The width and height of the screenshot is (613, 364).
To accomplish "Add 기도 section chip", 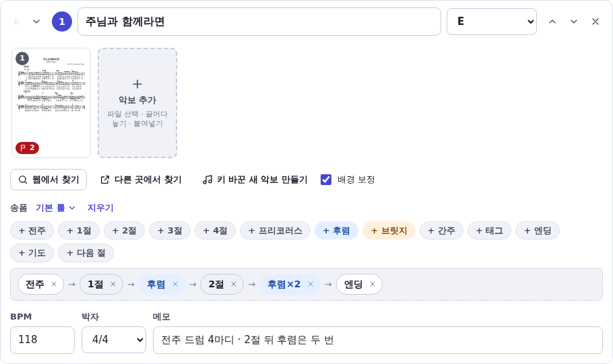I will (x=32, y=253).
